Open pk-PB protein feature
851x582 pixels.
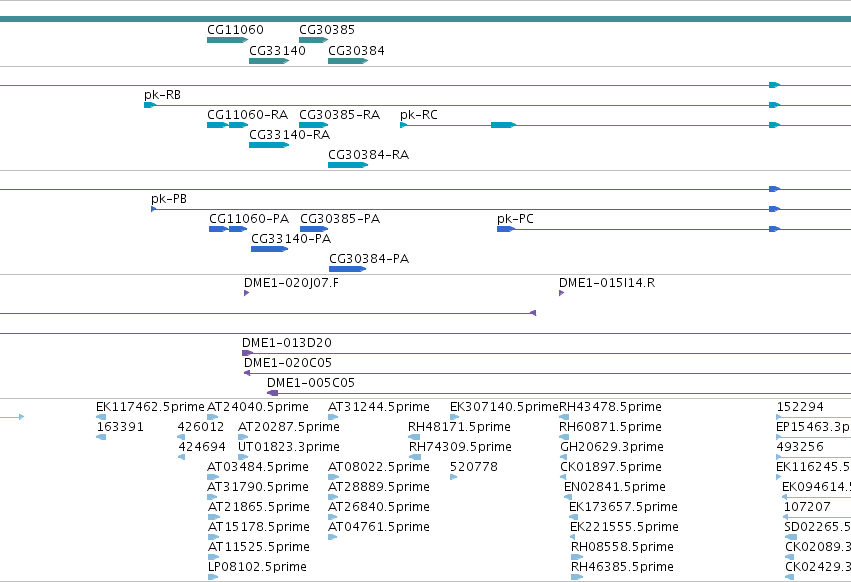pyautogui.click(x=501, y=209)
